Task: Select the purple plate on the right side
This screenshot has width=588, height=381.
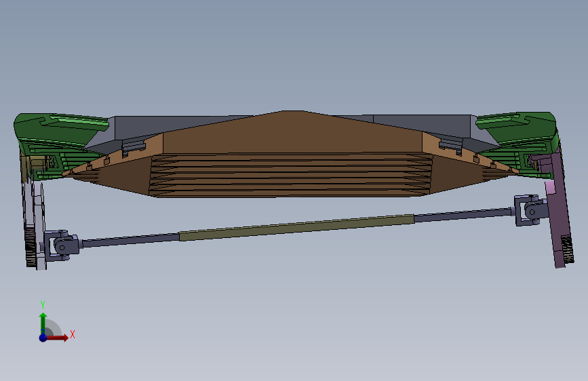Action: point(557,210)
